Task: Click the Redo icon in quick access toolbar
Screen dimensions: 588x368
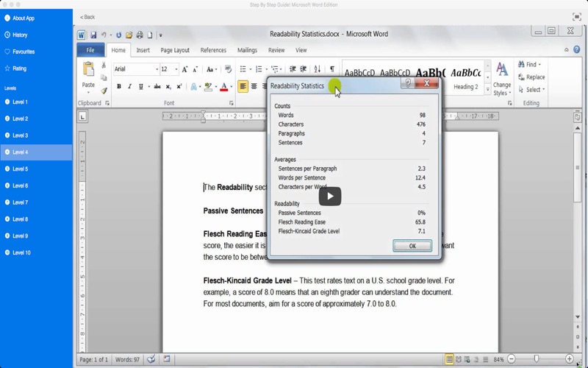Action: 118,35
